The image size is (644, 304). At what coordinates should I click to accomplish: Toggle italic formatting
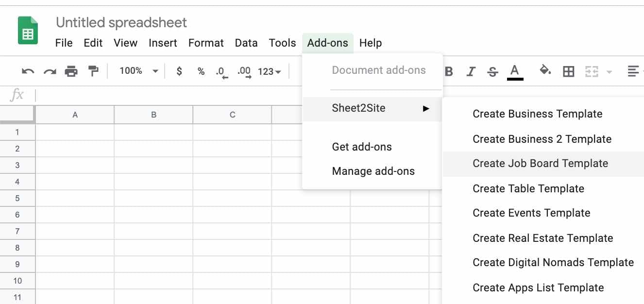[471, 72]
